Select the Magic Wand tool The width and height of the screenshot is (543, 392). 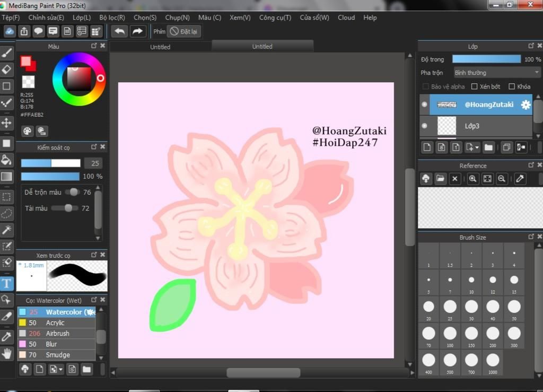click(6, 230)
